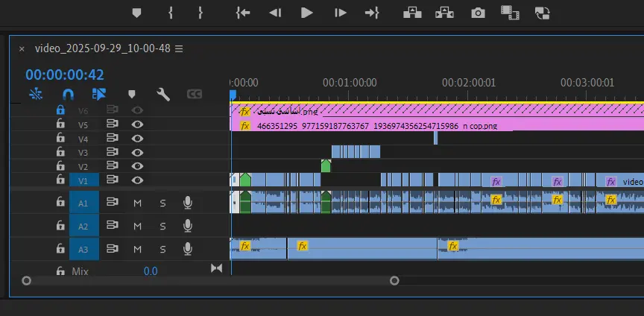Click Mix track go-to-end icon
This screenshot has height=316, width=644.
pos(216,268)
